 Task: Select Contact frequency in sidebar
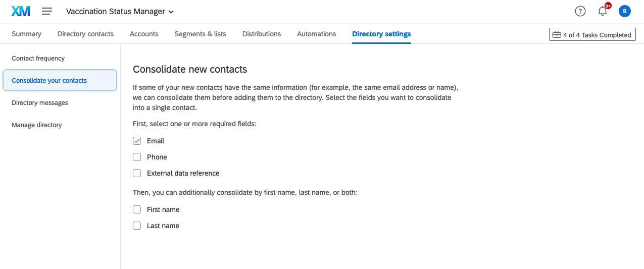point(38,59)
